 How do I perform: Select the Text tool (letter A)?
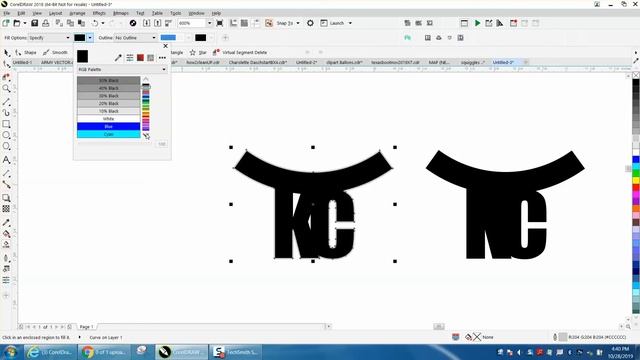point(6,160)
